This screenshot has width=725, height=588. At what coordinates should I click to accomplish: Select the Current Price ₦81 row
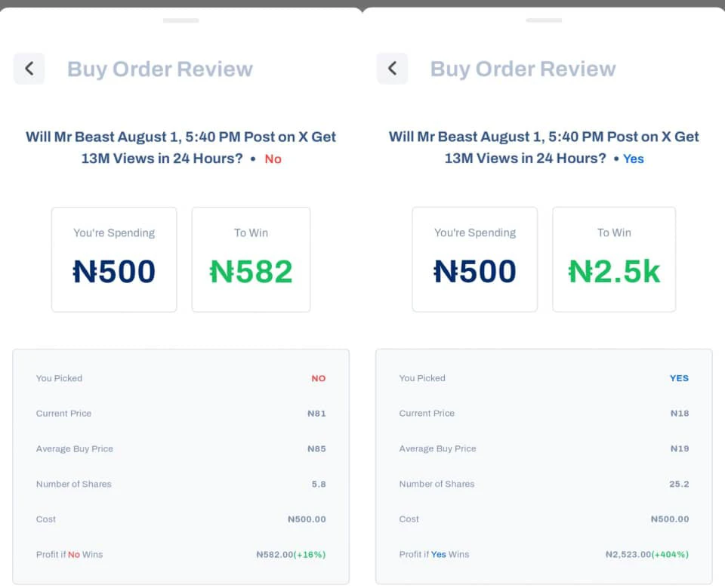(x=180, y=414)
